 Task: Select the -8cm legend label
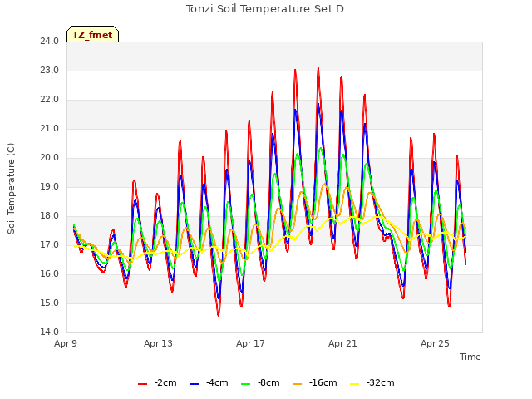[268, 382]
